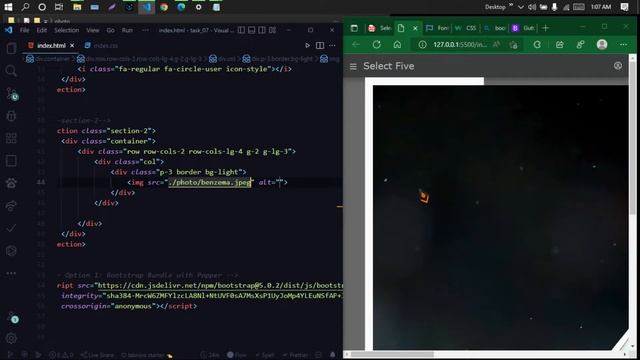The height and width of the screenshot is (360, 640).
Task: Open Edge tab actions menu icon
Action: tap(354, 28)
